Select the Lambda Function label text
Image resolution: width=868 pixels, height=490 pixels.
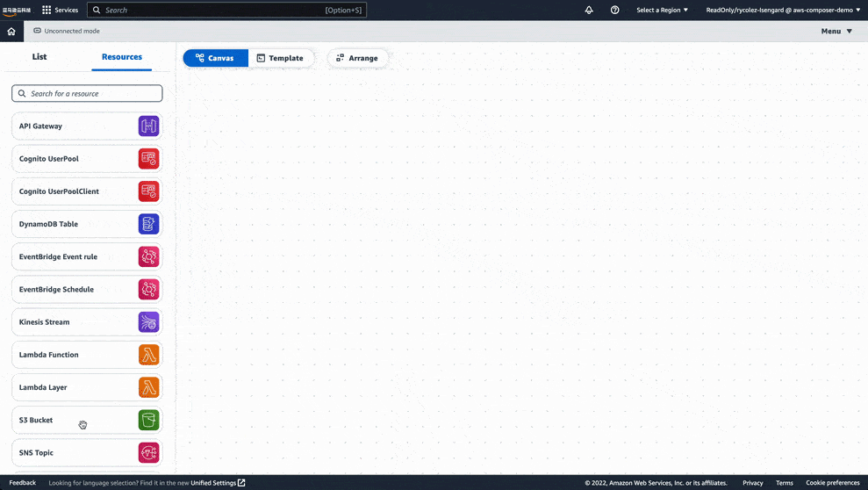[49, 355]
